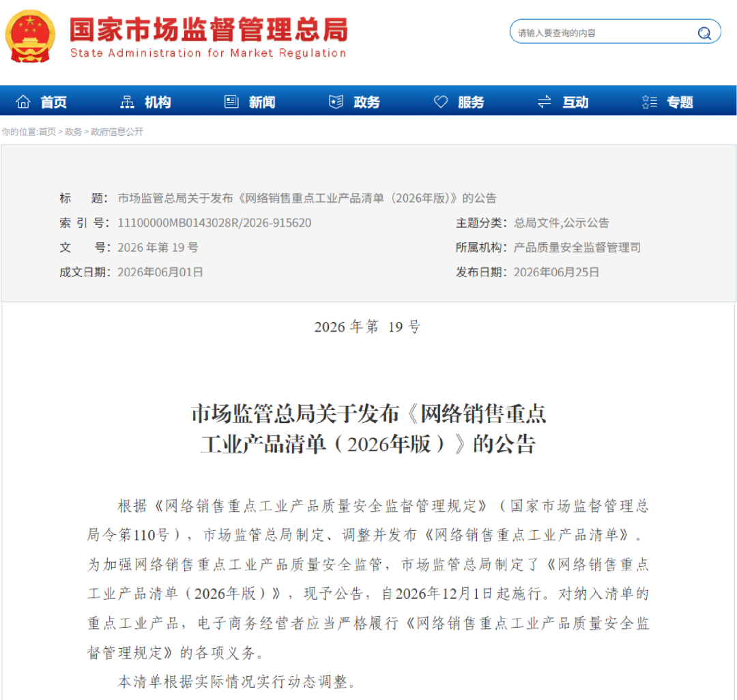Click the 政府信息公开 breadcrumb link
This screenshot has width=737, height=700.
coord(117,132)
